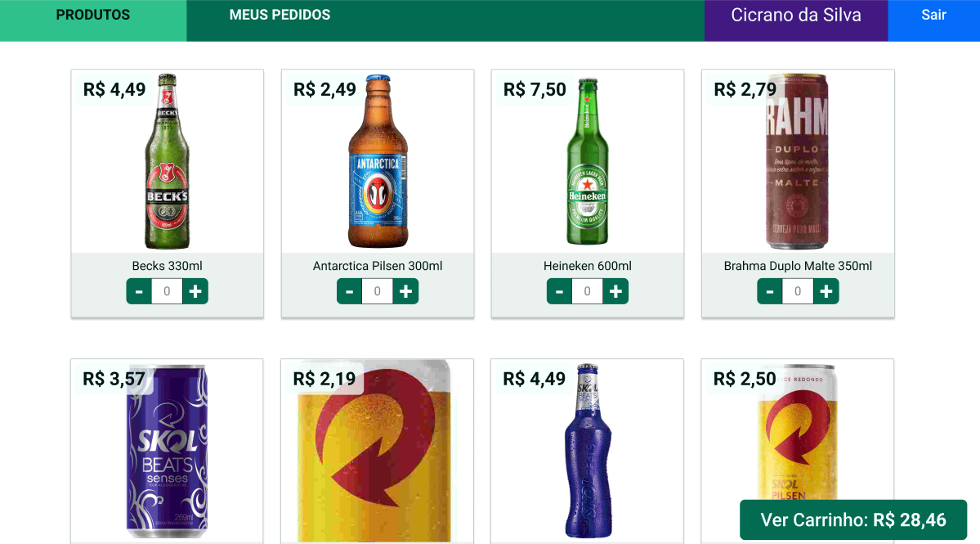The width and height of the screenshot is (980, 544).
Task: Click the Cicrano da Silva account area
Action: coord(795,14)
